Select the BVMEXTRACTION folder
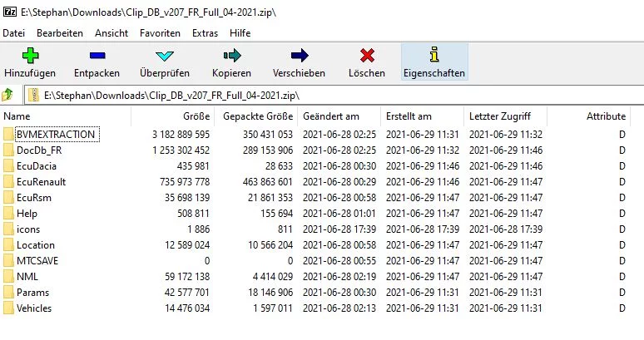Image resolution: width=644 pixels, height=340 pixels. 55,134
